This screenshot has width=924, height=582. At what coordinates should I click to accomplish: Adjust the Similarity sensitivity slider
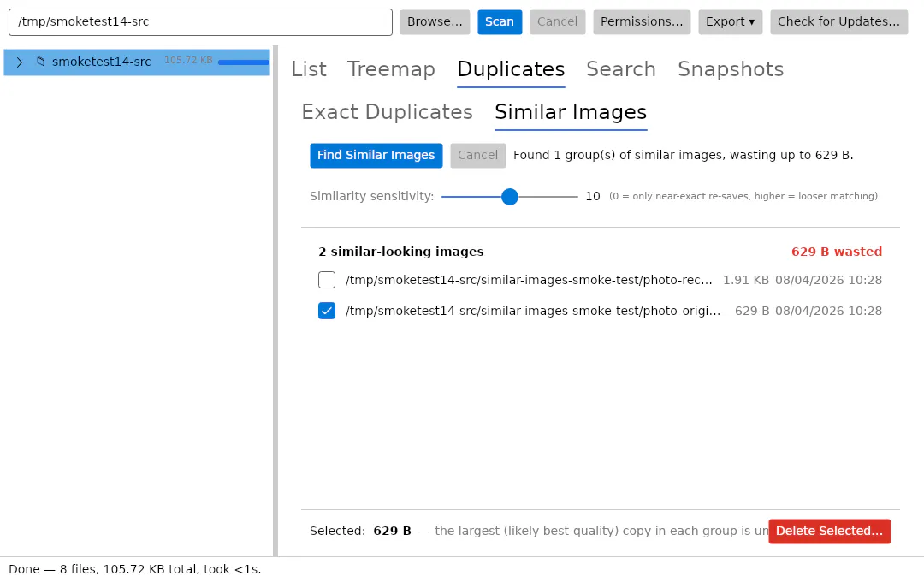[510, 197]
